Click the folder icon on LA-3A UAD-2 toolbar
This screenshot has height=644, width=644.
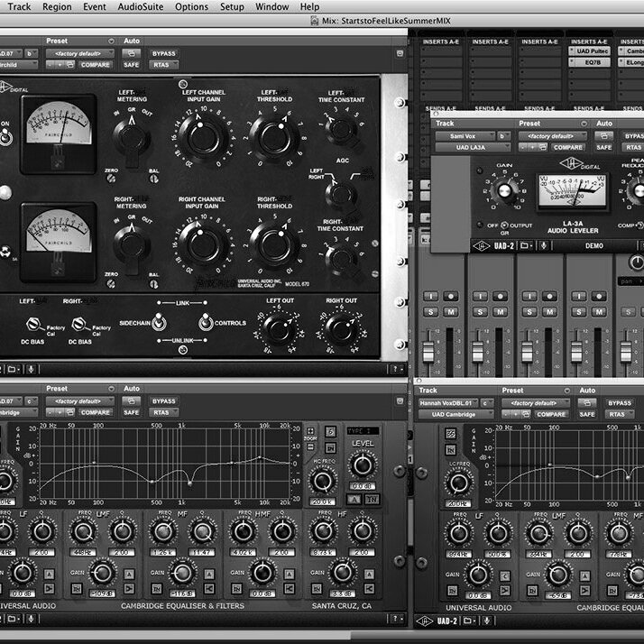(x=526, y=245)
